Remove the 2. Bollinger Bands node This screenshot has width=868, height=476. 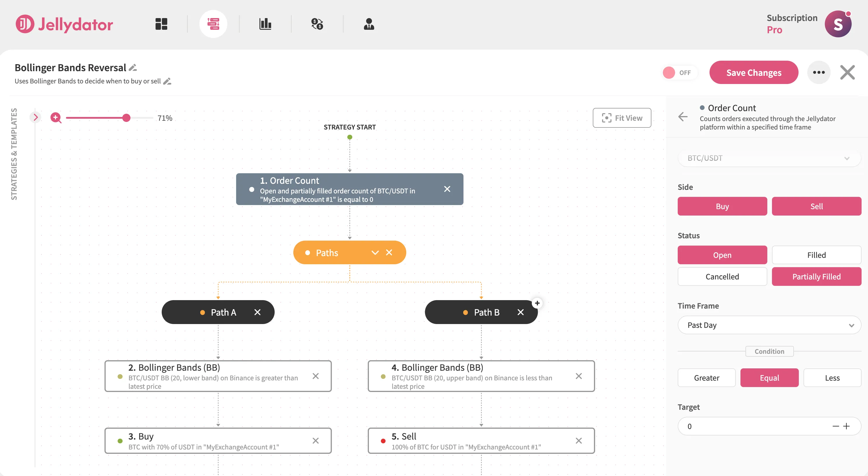[316, 376]
